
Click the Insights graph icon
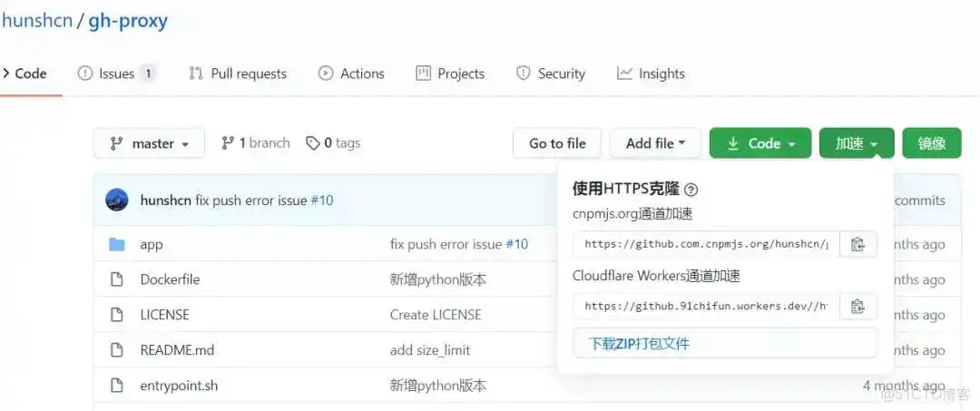pos(624,73)
